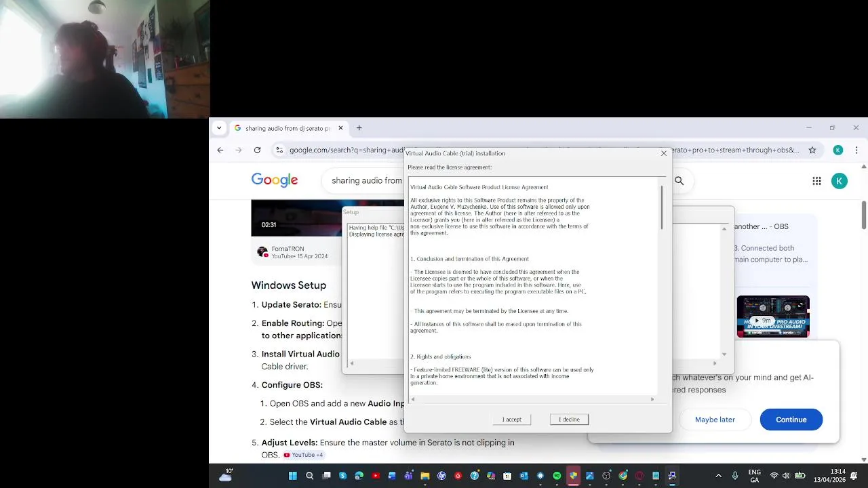
Task: Open Windows taskbar search
Action: tap(310, 476)
